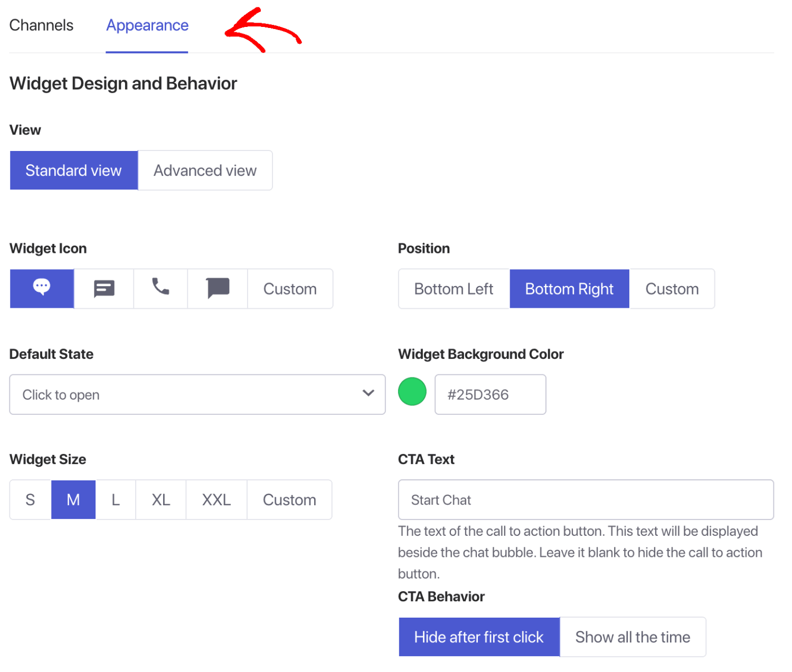Select the chat bubble with dots widget icon
Viewport: 792px width, 672px height.
41,288
